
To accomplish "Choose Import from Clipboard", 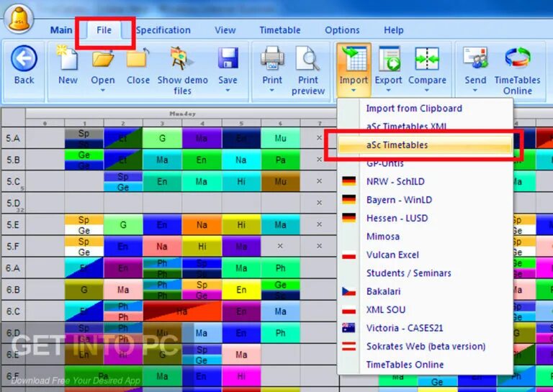I will click(425, 109).
